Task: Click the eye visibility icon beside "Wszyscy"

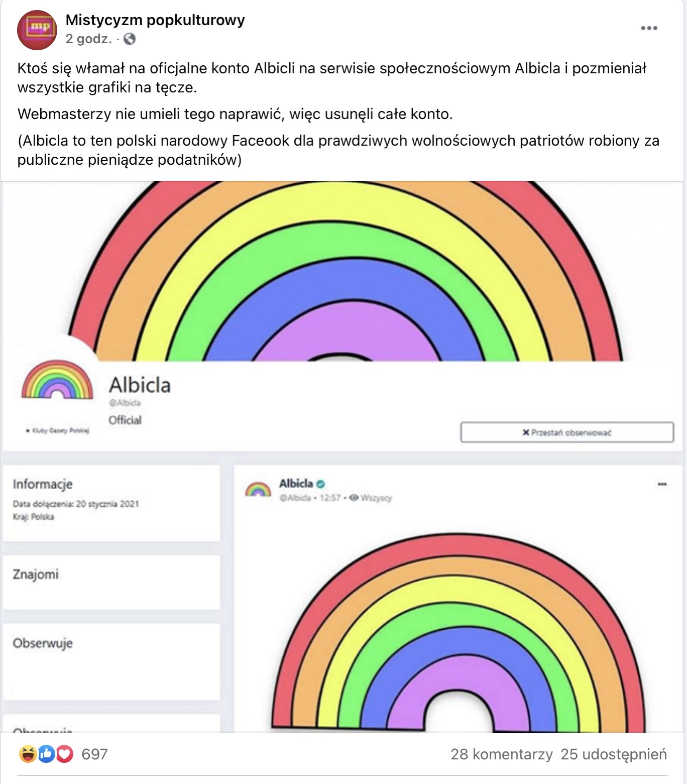Action: (x=354, y=498)
